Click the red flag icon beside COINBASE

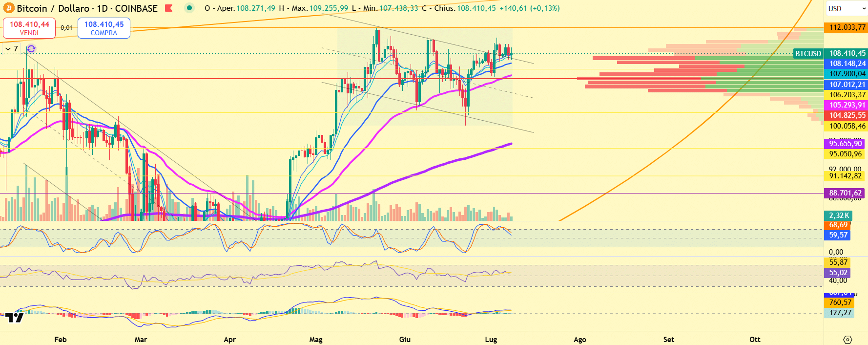pyautogui.click(x=169, y=8)
